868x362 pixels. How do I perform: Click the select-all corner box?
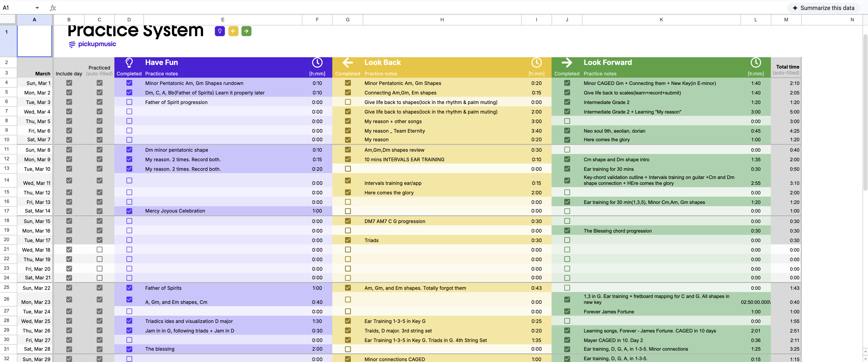coord(8,20)
